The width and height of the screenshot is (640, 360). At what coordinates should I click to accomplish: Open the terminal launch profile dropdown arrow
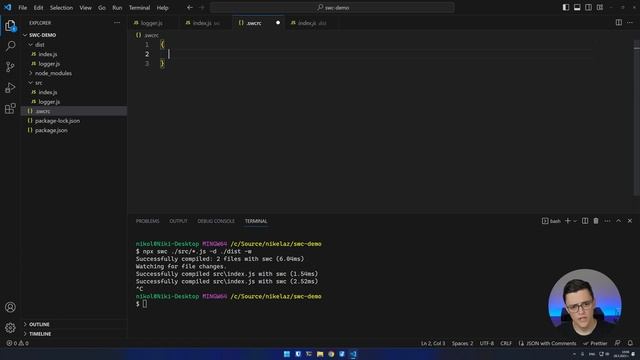click(575, 221)
